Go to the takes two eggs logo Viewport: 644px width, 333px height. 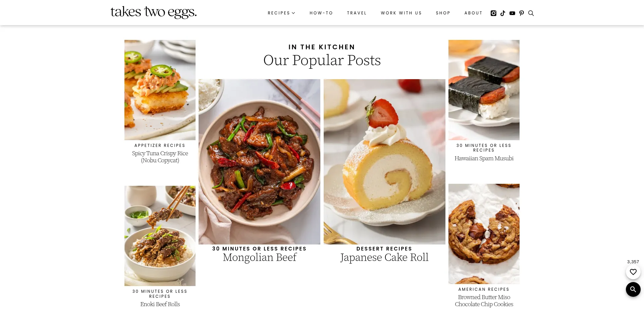tap(154, 12)
